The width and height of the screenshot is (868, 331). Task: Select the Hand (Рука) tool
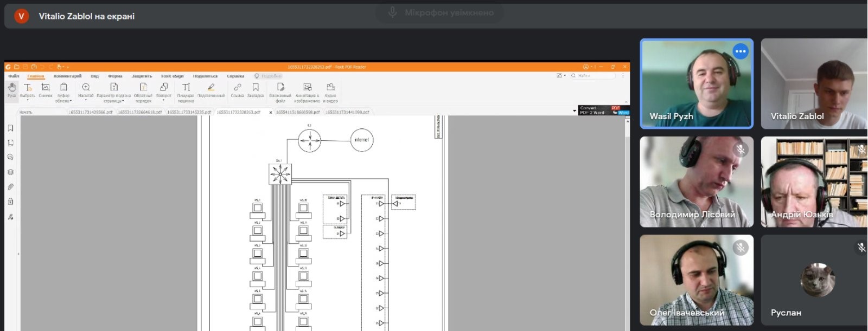[x=12, y=90]
